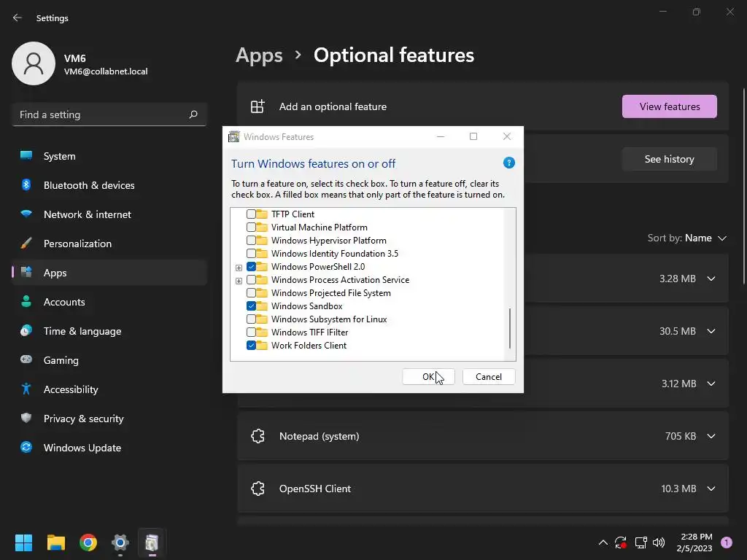Enable the Windows Subsystem for Linux checkbox
Screen dimensions: 747x560
pos(251,319)
